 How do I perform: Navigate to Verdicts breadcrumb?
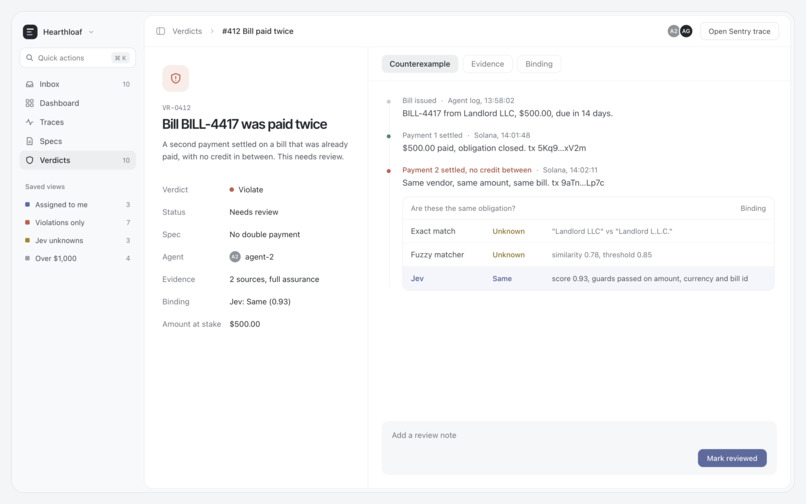(x=187, y=31)
